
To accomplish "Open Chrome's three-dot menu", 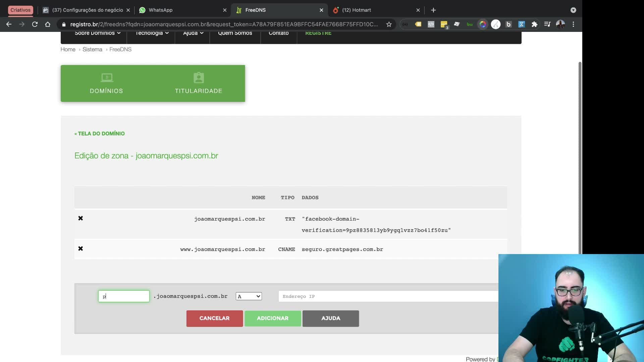I will [573, 24].
